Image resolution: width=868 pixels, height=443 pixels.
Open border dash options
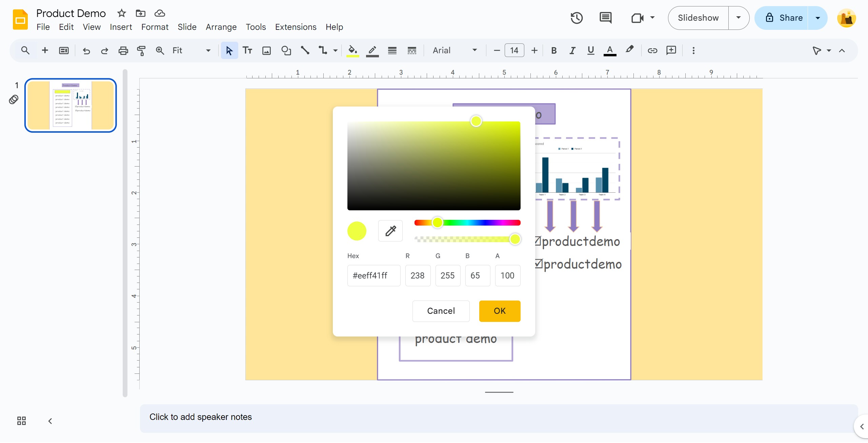[x=412, y=51]
